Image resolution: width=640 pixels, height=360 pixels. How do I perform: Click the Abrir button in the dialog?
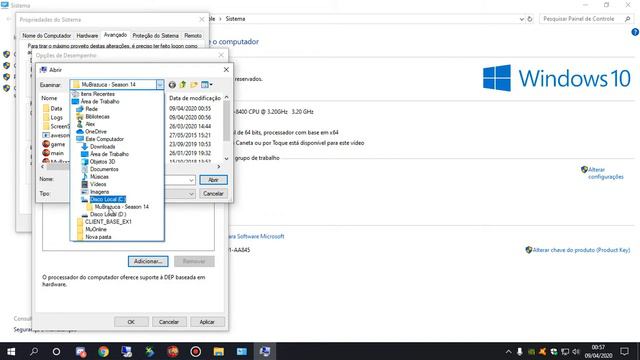[213, 180]
